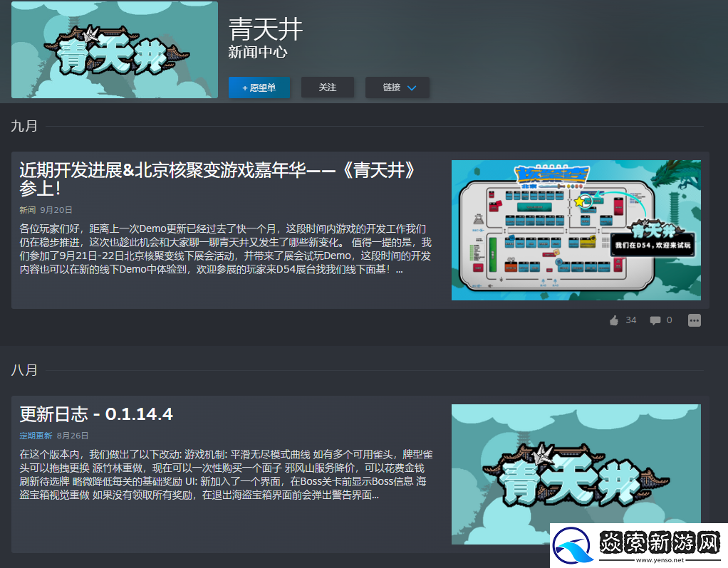
Task: Click the thumbs-up icon on the September post
Action: 614,320
